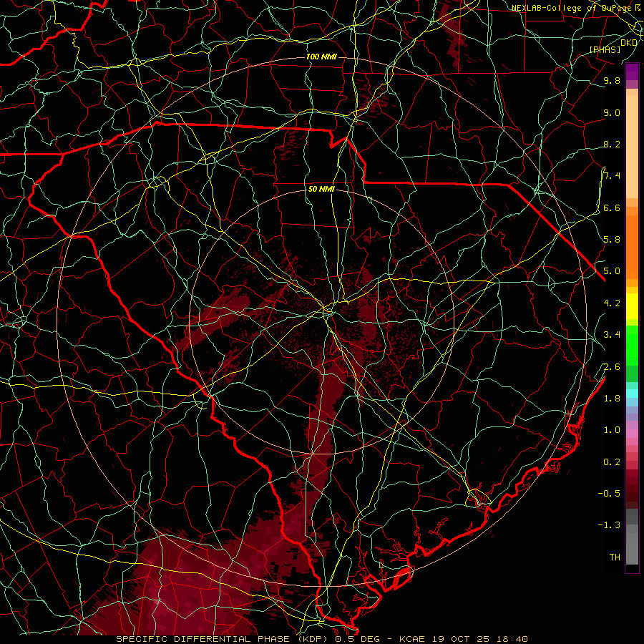Click the 5.0 value on the color scale
This screenshot has width=644, height=644.
point(612,271)
